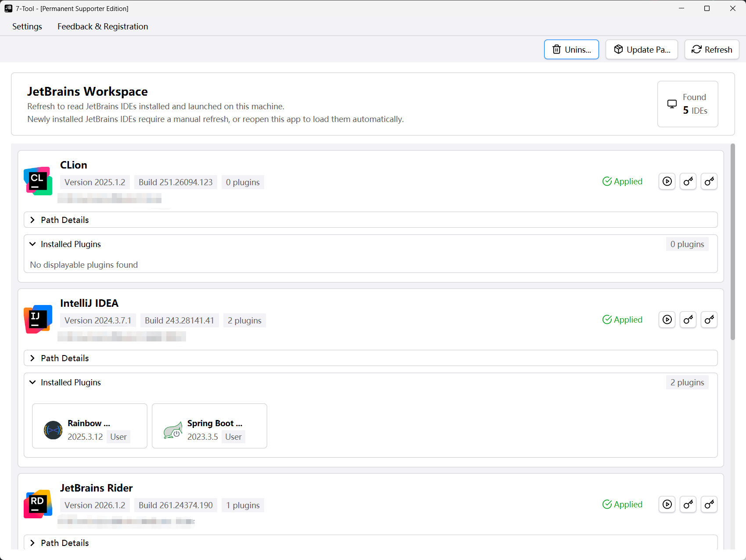Image resolution: width=746 pixels, height=560 pixels.
Task: Click the "Build 243.28141.41" tag
Action: tap(179, 320)
